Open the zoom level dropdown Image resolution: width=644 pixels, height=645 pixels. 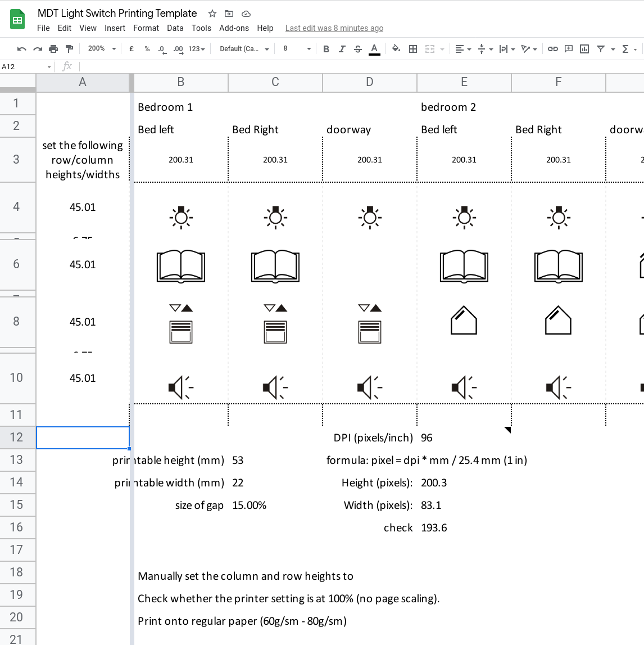[x=100, y=49]
